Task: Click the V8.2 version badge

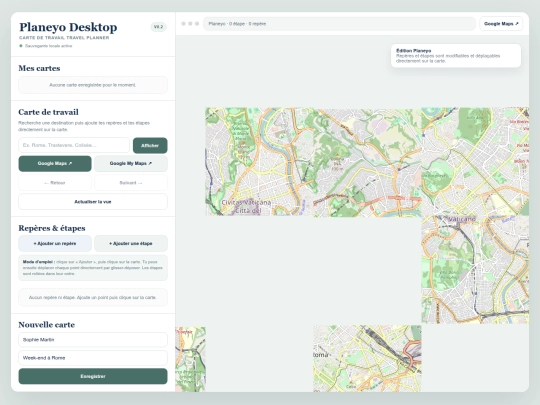Action: 158,27
